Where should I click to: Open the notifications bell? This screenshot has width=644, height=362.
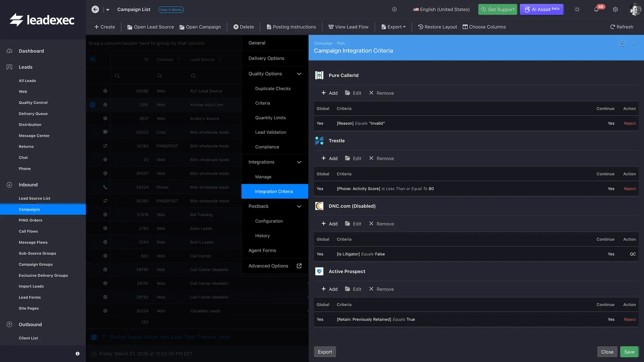pos(596,9)
